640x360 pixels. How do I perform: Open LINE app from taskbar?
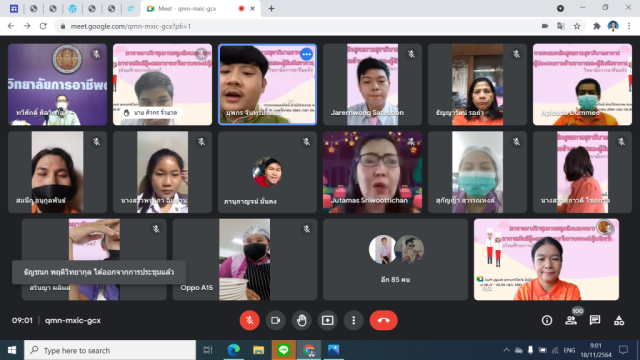pos(283,350)
